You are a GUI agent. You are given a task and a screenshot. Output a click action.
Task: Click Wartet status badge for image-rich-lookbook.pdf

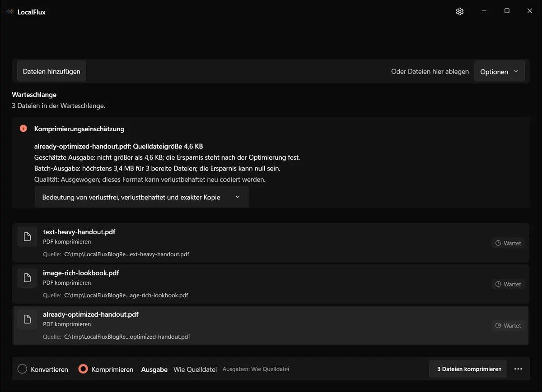point(508,284)
